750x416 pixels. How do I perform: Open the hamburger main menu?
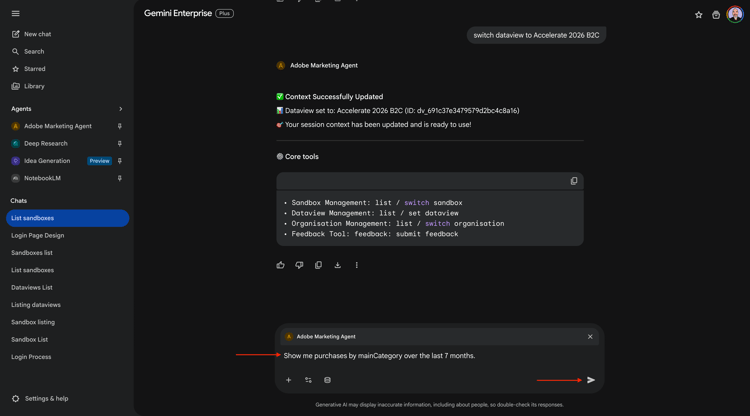click(x=15, y=14)
